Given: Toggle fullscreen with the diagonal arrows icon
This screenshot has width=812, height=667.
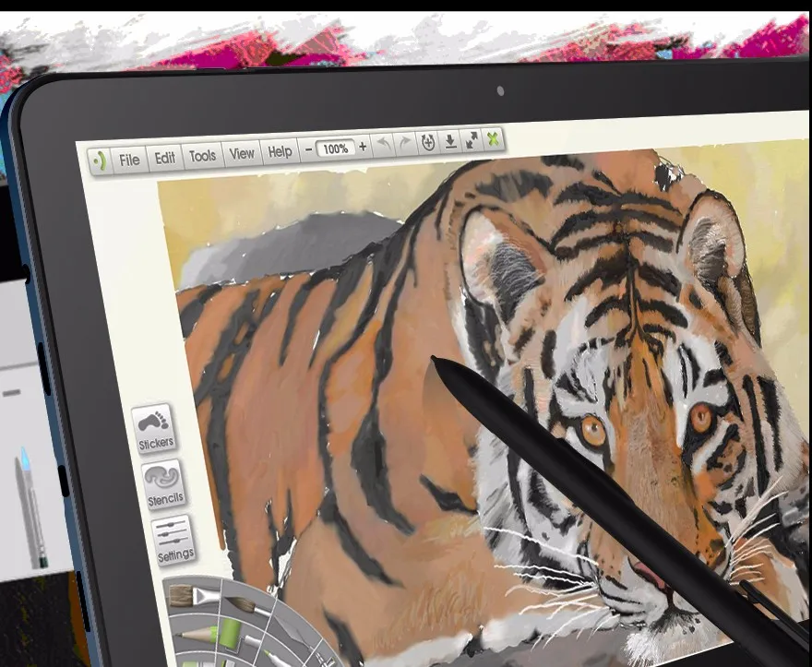Looking at the screenshot, I should pyautogui.click(x=472, y=140).
